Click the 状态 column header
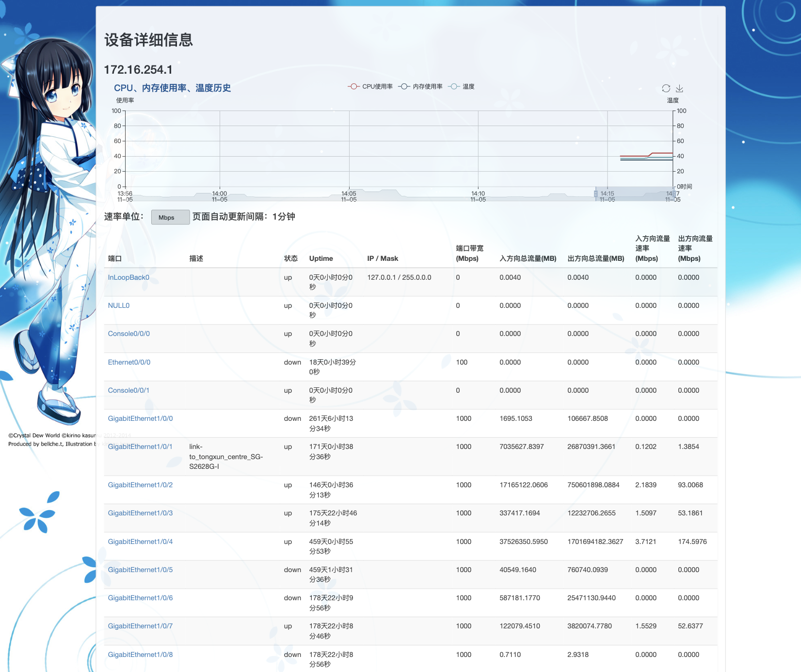The height and width of the screenshot is (672, 801). click(291, 258)
